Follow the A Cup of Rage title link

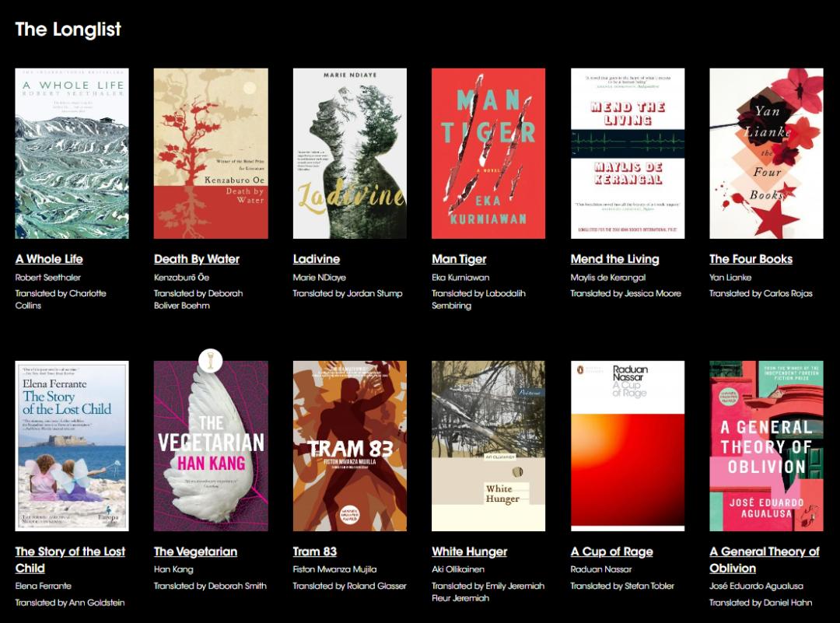612,551
